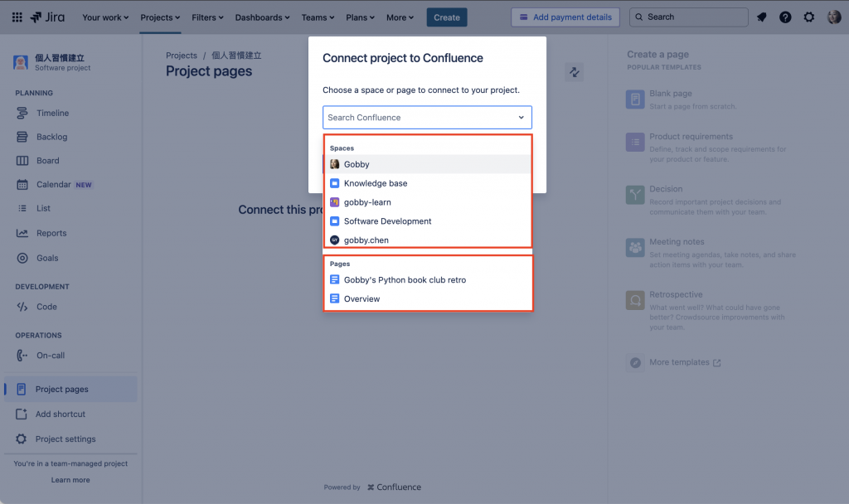
Task: Click the top Search field
Action: [689, 17]
